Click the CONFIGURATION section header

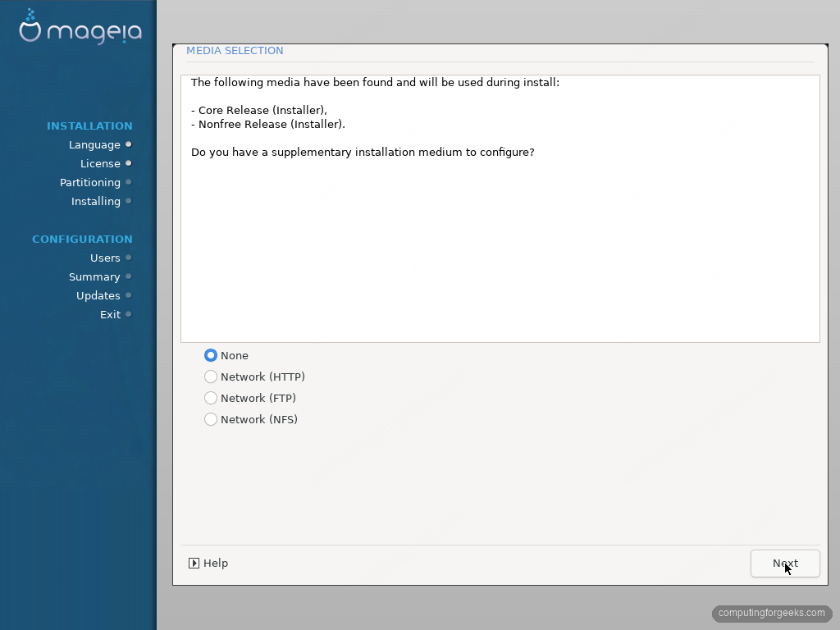83,239
